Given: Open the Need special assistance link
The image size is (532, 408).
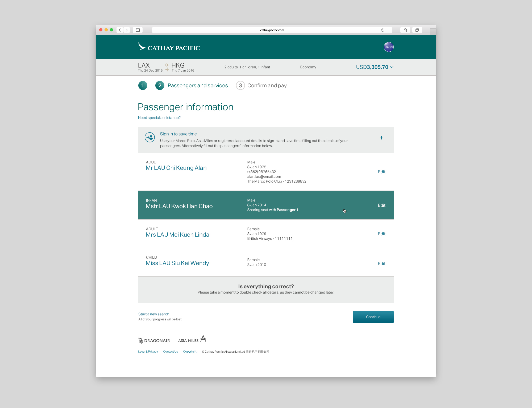Looking at the screenshot, I should coord(159,118).
